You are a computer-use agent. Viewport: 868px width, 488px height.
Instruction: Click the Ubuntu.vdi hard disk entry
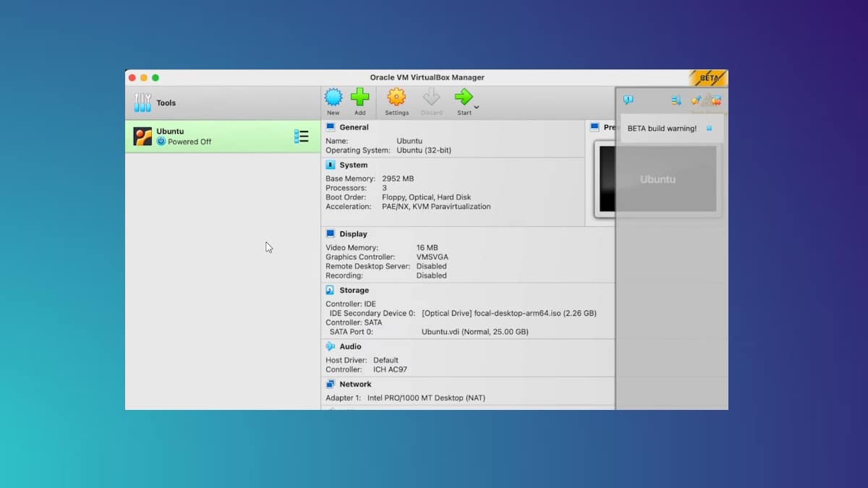(475, 333)
